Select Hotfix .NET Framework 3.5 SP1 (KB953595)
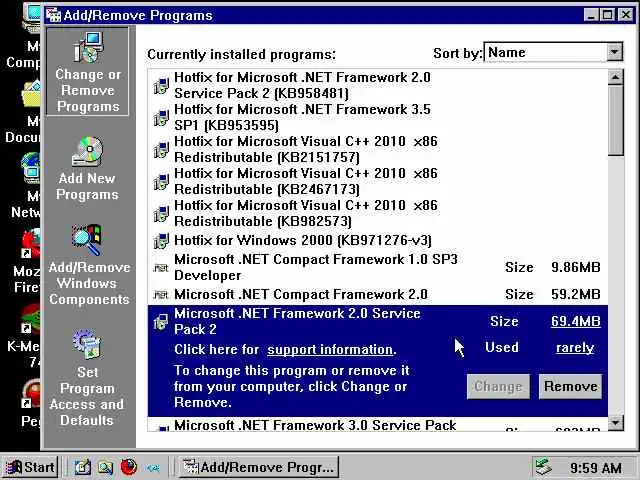The height and width of the screenshot is (480, 640). [378, 118]
